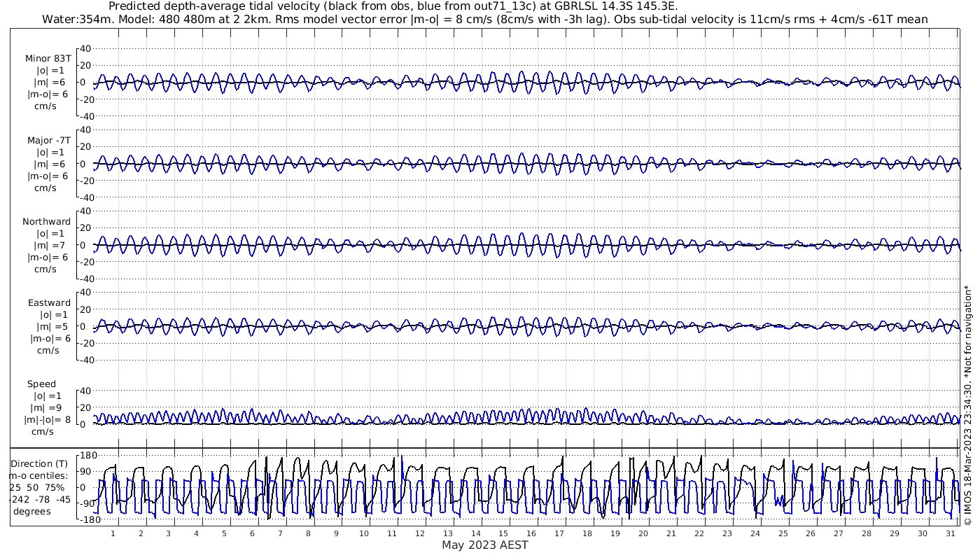Screen dimensions: 980x560
Task: Click the day "28" label on the x-axis
Action: 866,533
